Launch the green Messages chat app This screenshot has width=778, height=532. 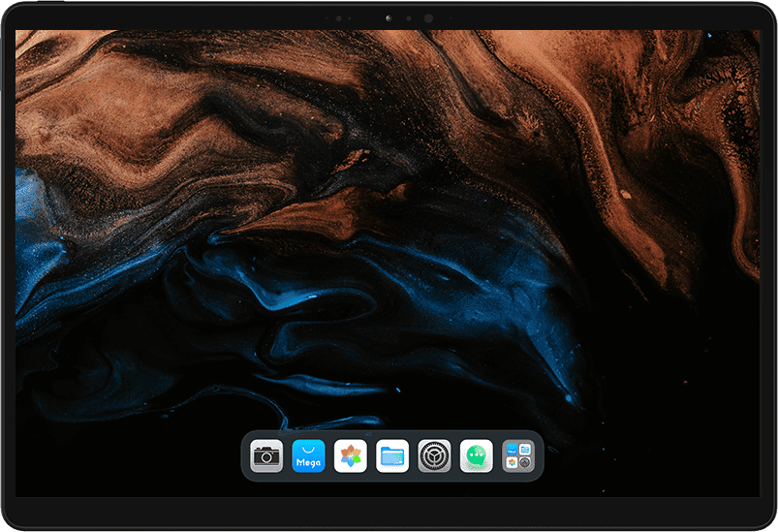coord(476,455)
